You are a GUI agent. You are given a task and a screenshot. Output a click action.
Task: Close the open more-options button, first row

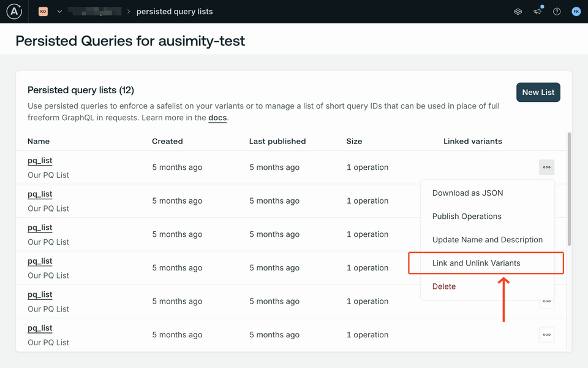(547, 167)
